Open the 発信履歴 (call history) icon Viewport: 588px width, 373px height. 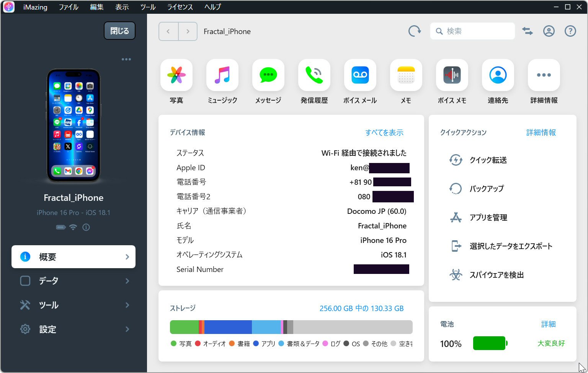(314, 75)
